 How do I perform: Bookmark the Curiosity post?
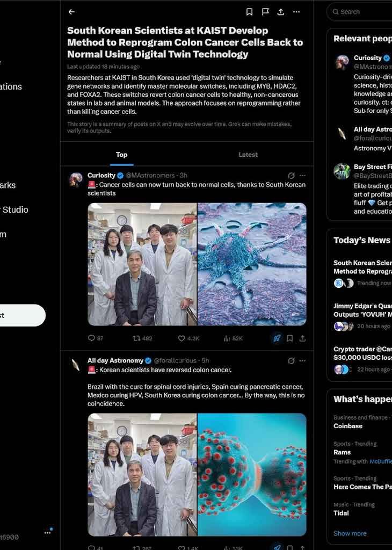(289, 338)
